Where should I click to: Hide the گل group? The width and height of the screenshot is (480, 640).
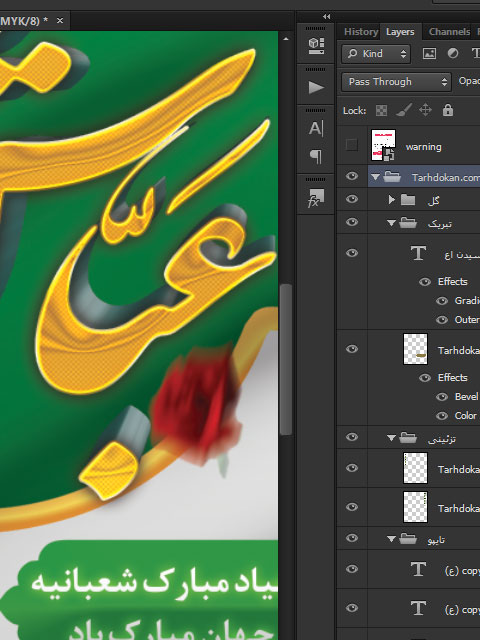pos(352,199)
